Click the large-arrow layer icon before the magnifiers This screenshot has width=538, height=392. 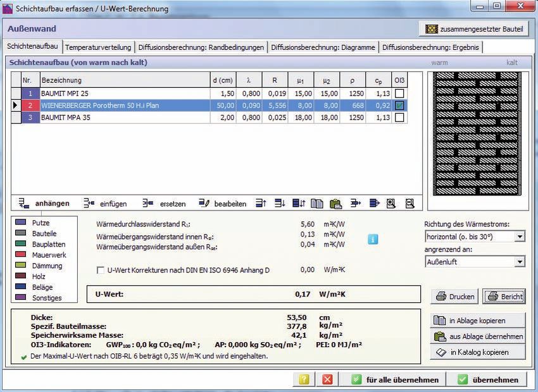point(374,204)
